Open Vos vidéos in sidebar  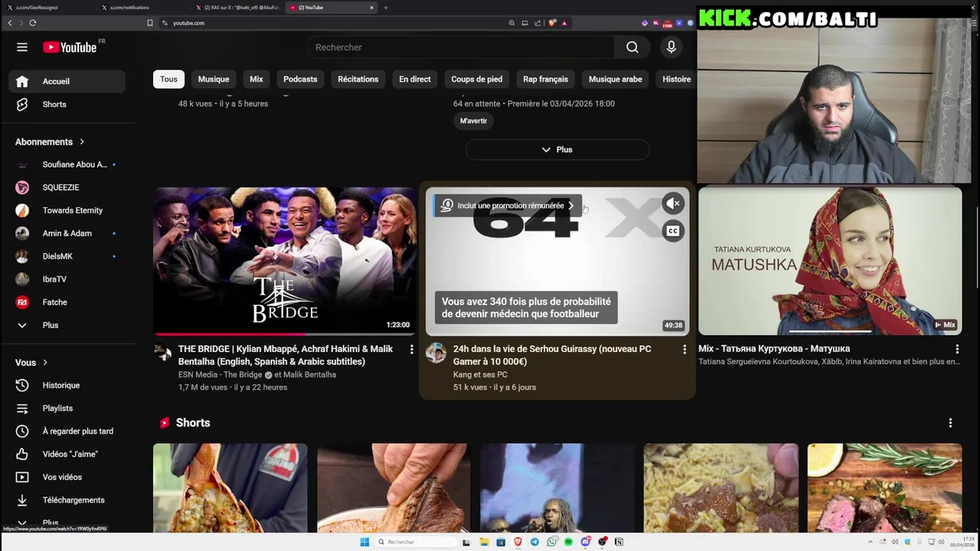click(67, 477)
